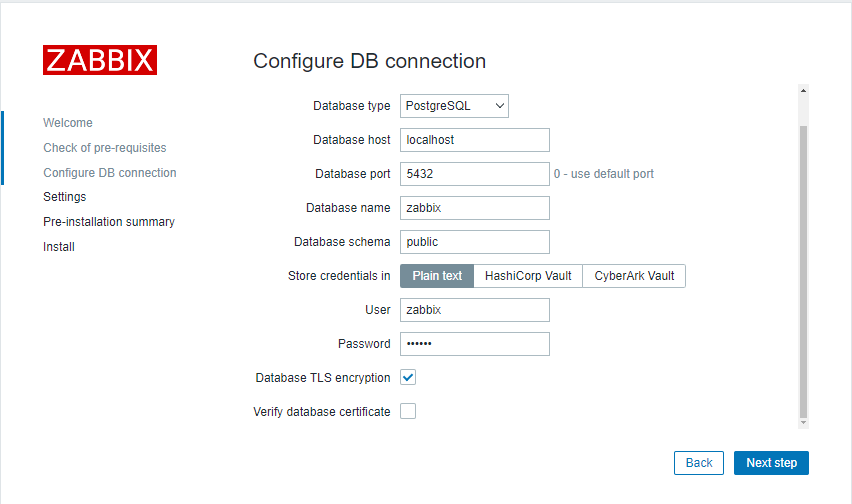Click the Next step button
This screenshot has height=504, width=852.
(x=771, y=463)
